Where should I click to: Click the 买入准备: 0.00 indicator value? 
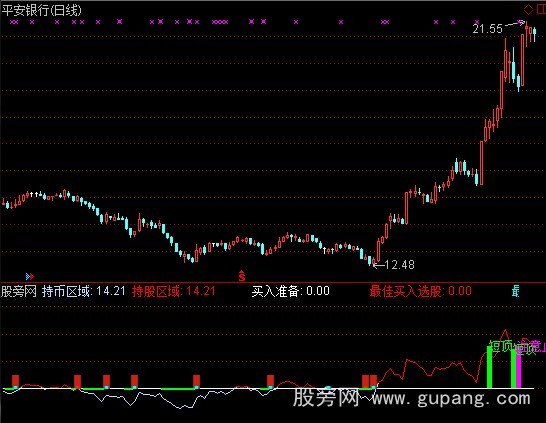pyautogui.click(x=290, y=291)
